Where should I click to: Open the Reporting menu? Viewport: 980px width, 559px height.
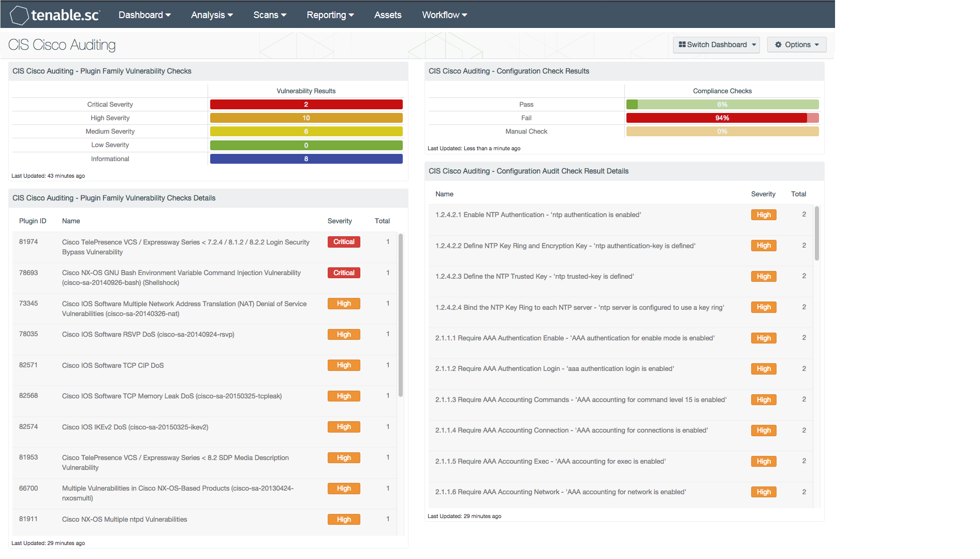(x=330, y=15)
